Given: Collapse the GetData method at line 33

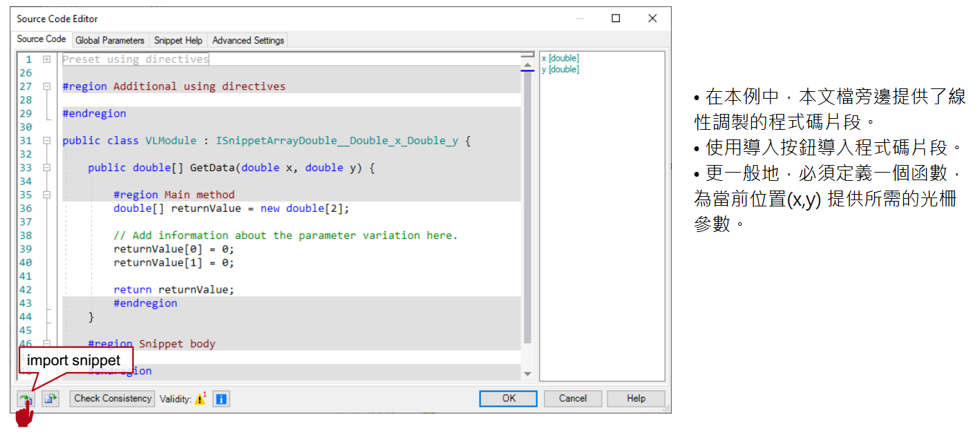Looking at the screenshot, I should point(47,168).
